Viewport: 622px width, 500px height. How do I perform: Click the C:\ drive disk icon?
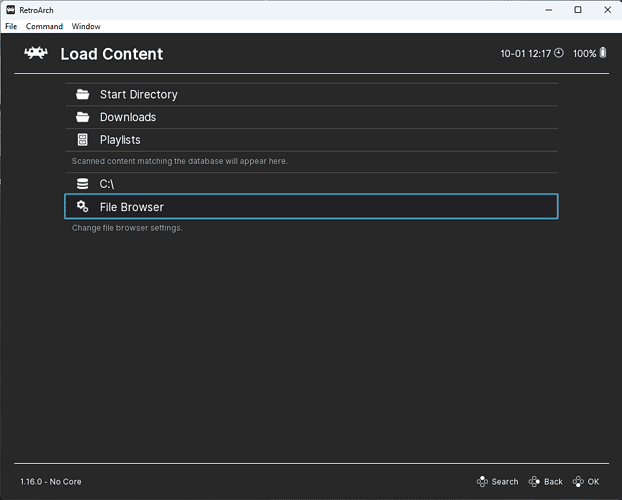tap(83, 184)
